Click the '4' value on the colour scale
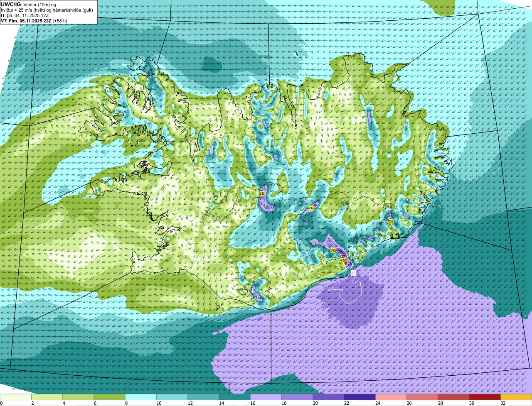Viewport: 532px width, 406px height. (x=63, y=403)
